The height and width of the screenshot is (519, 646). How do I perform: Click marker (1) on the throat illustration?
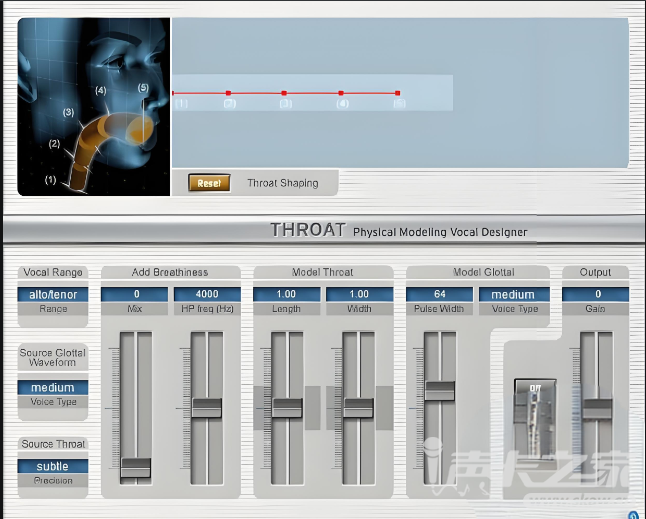[51, 180]
